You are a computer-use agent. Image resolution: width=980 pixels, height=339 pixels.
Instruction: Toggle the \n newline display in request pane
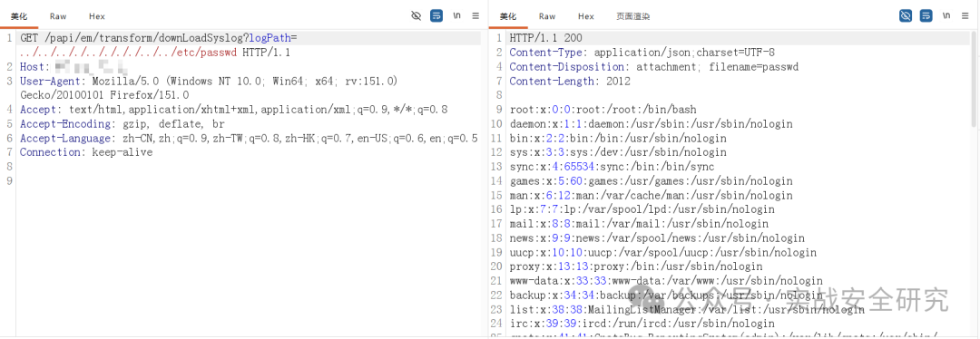(x=456, y=15)
